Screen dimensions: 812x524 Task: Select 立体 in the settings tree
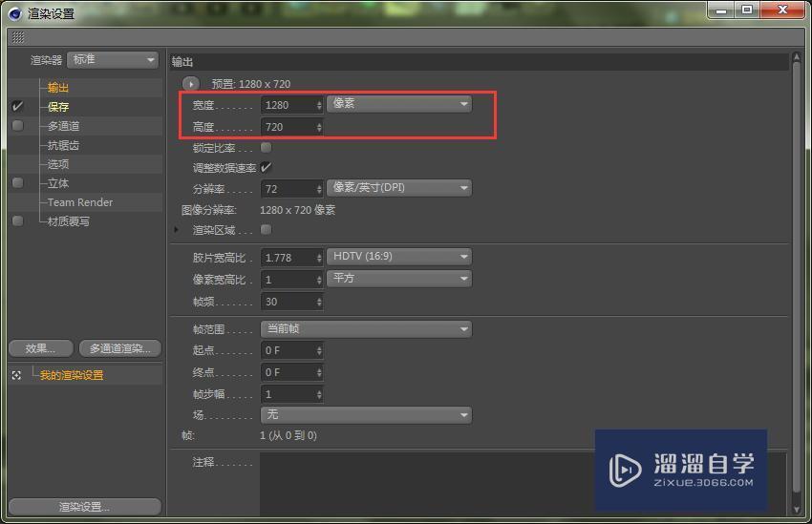[x=58, y=183]
